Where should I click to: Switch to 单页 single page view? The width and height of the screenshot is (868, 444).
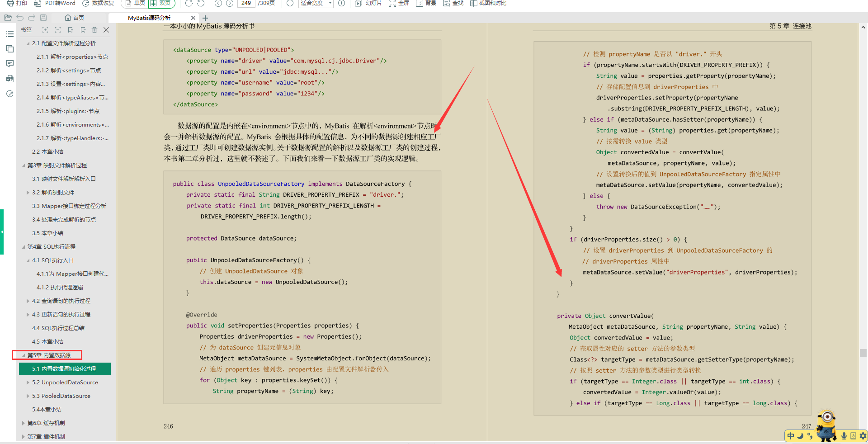135,3
